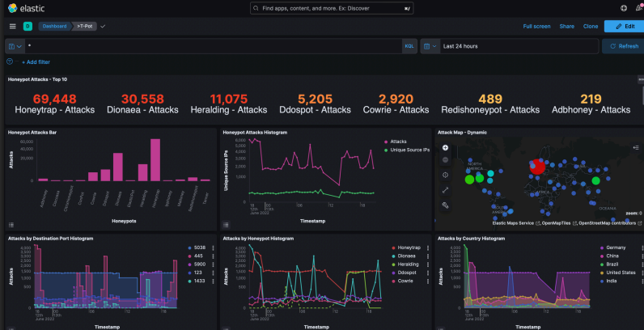Open the saved query dropdown menu
The height and width of the screenshot is (330, 644).
click(x=15, y=46)
